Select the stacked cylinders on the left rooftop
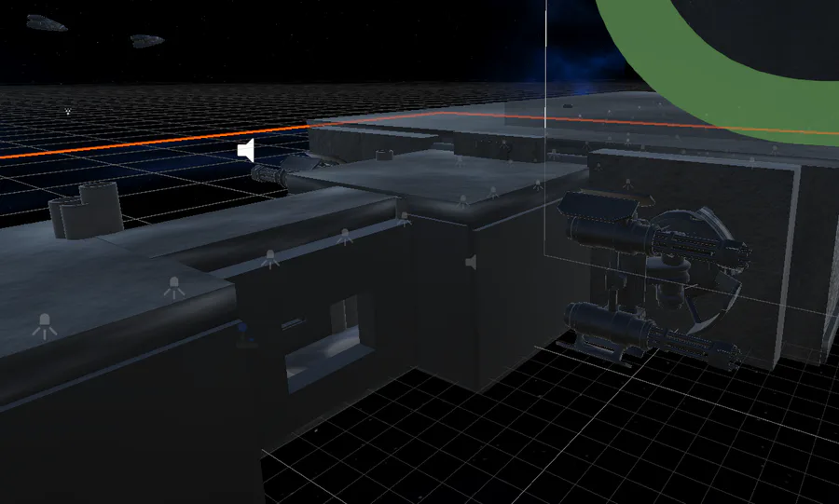 pos(87,210)
